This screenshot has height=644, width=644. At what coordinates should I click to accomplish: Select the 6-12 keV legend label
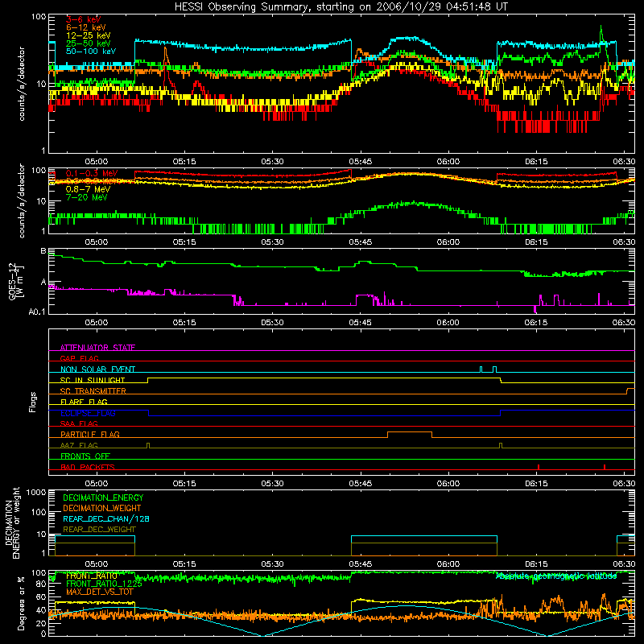coord(86,27)
